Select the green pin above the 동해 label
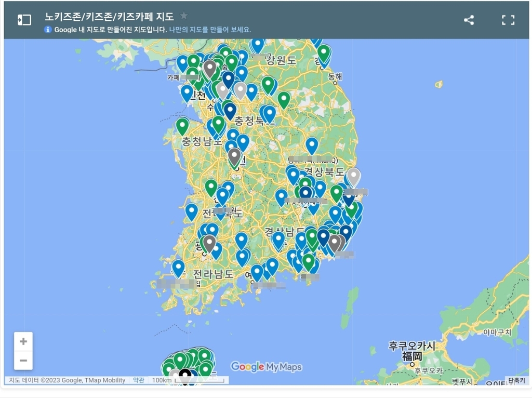Image resolution: width=532 pixels, height=398 pixels. [324, 54]
